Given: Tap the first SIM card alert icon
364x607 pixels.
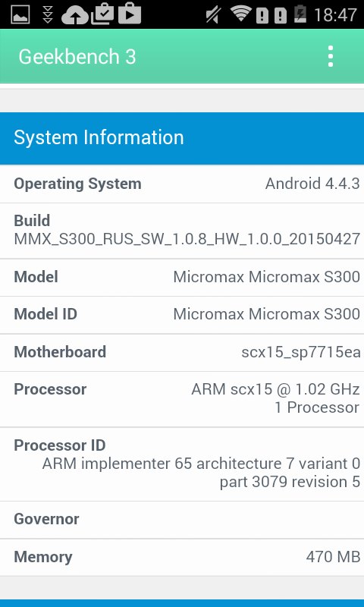Looking at the screenshot, I should [262, 15].
